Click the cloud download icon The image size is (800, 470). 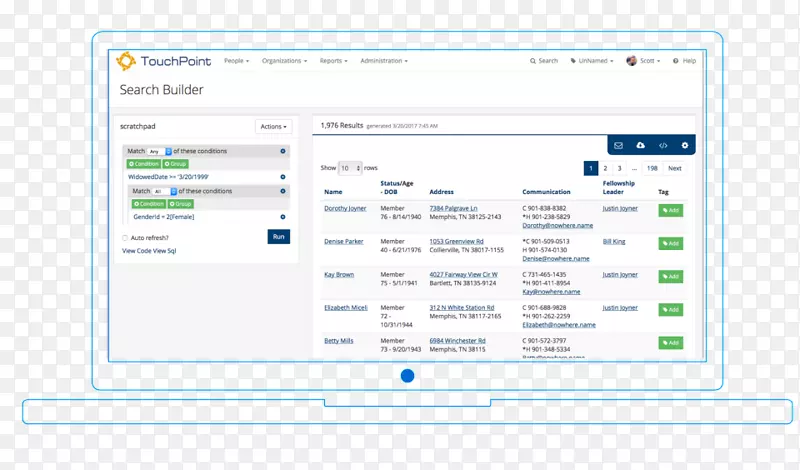(640, 146)
